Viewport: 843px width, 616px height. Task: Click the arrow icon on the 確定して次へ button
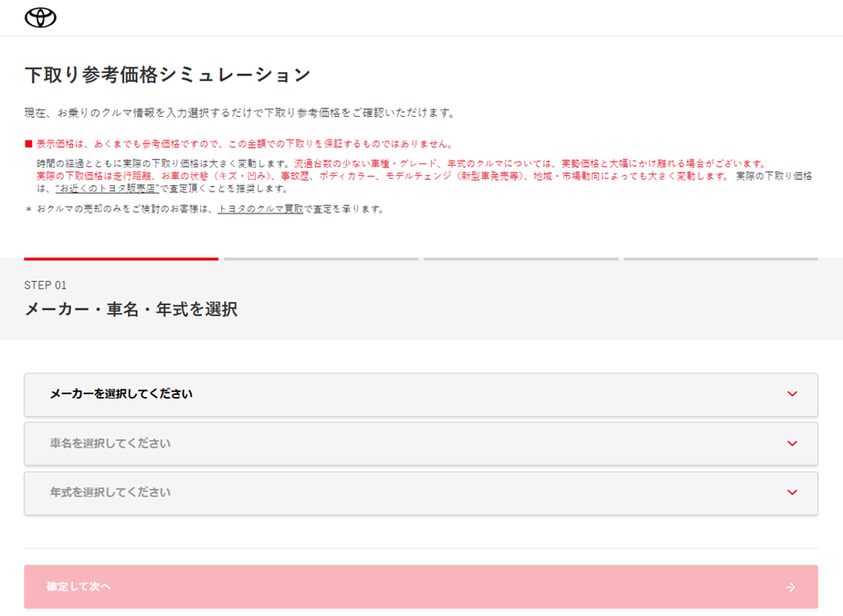pyautogui.click(x=790, y=587)
